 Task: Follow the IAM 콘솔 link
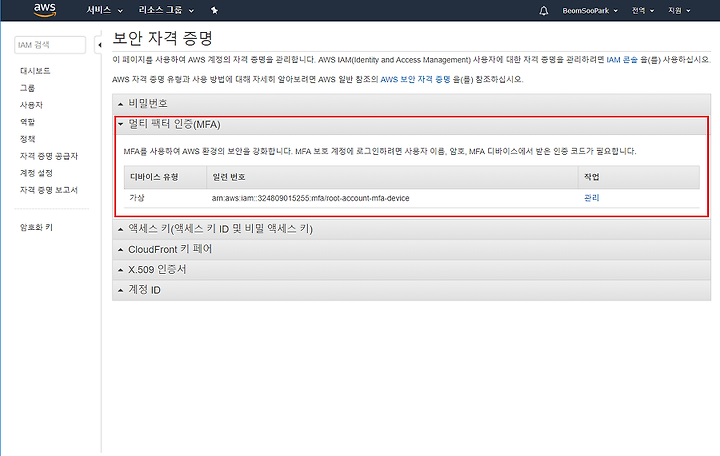coord(622,60)
